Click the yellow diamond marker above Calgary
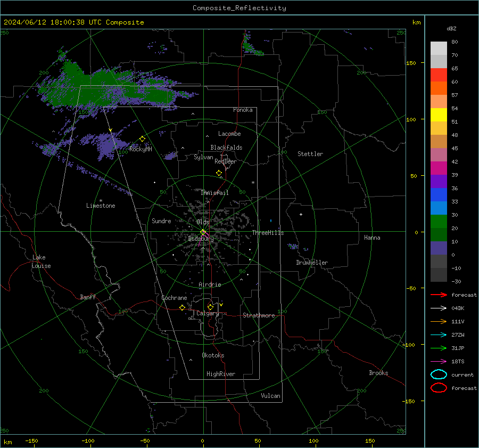The image size is (479, 448). point(210,307)
